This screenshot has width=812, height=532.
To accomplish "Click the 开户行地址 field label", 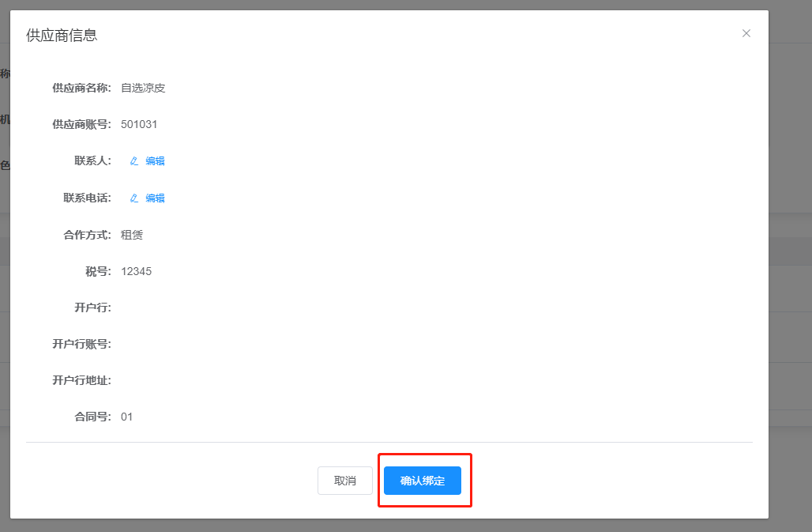I will (x=81, y=381).
